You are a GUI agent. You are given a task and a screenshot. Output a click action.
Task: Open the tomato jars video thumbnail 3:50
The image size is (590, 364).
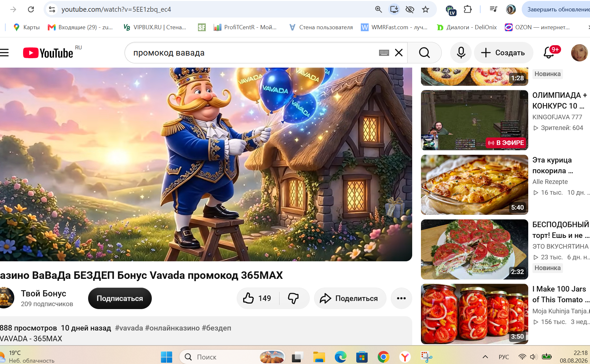coord(474,314)
